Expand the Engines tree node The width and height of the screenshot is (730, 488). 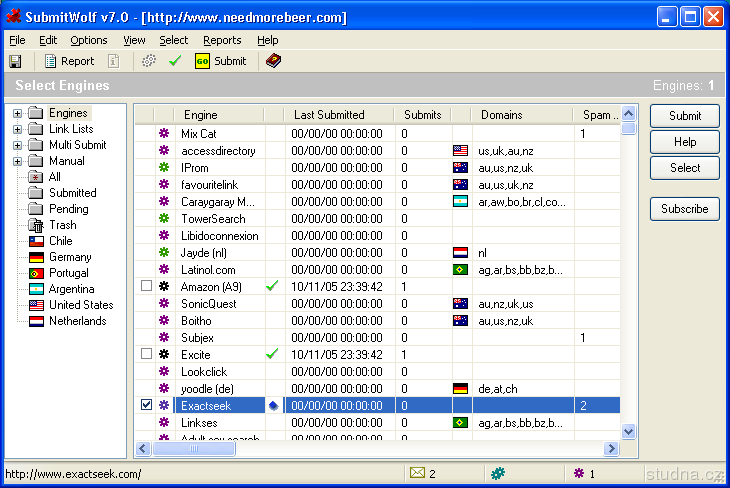coord(17,113)
